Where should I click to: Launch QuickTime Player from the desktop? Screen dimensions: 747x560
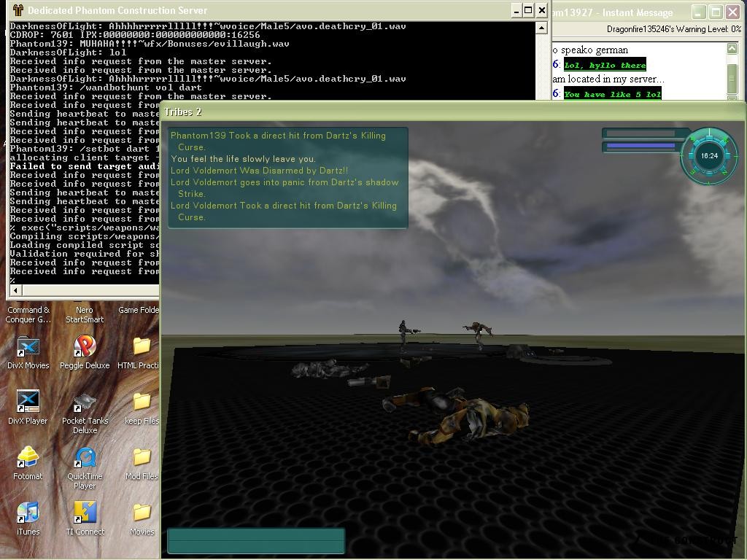click(85, 468)
